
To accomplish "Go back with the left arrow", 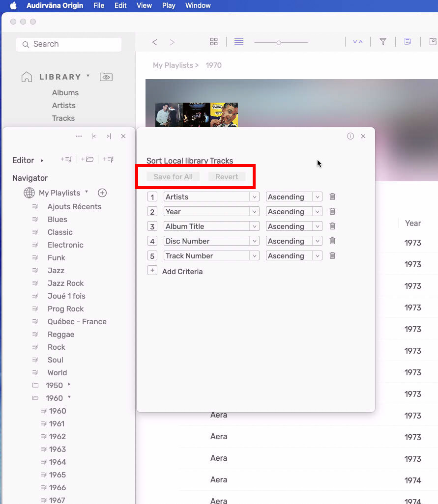I will pos(155,43).
